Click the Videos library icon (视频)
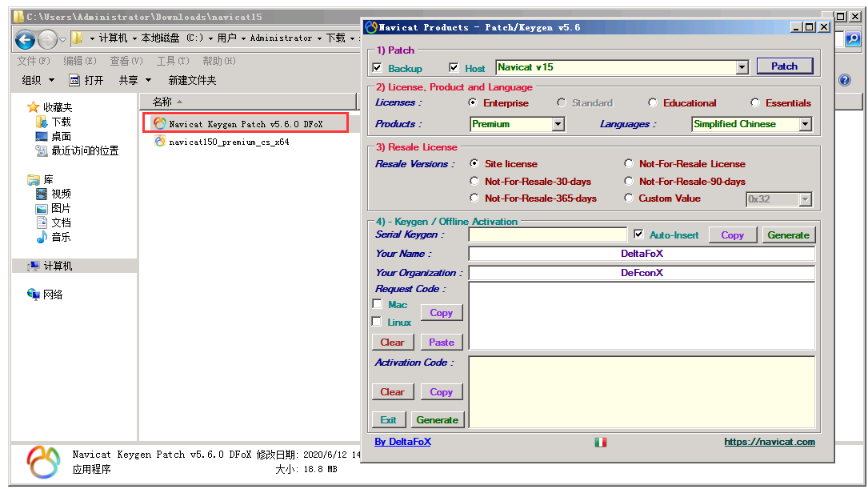 [x=42, y=194]
